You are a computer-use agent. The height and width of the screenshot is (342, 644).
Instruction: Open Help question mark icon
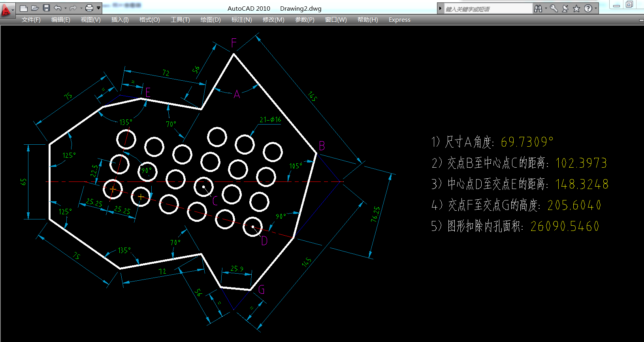(x=588, y=8)
